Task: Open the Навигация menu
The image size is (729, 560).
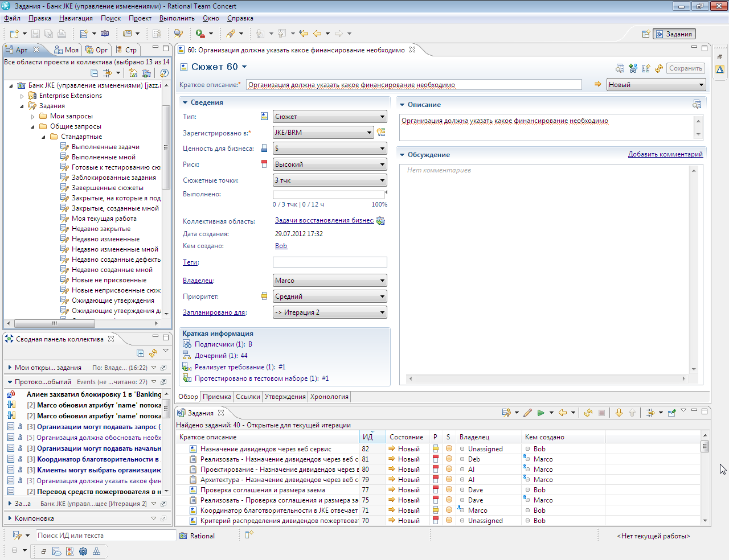Action: (76, 18)
